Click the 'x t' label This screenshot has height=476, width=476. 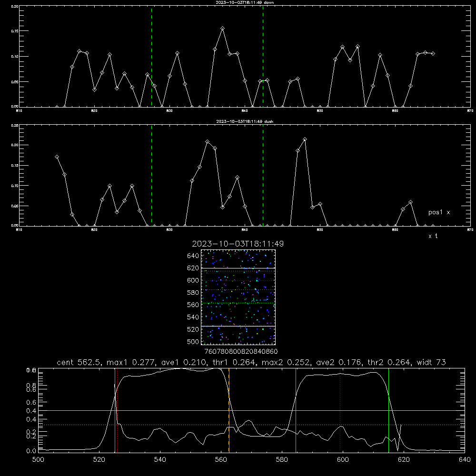pyautogui.click(x=433, y=236)
